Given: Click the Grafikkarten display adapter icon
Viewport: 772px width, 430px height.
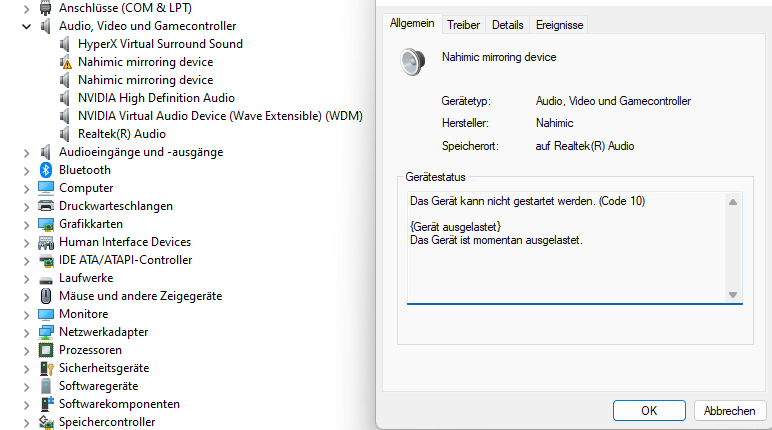Looking at the screenshot, I should [x=46, y=224].
